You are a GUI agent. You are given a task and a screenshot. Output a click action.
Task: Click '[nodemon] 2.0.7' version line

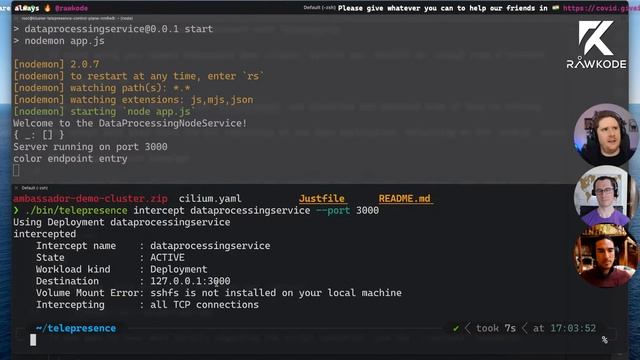[56, 64]
